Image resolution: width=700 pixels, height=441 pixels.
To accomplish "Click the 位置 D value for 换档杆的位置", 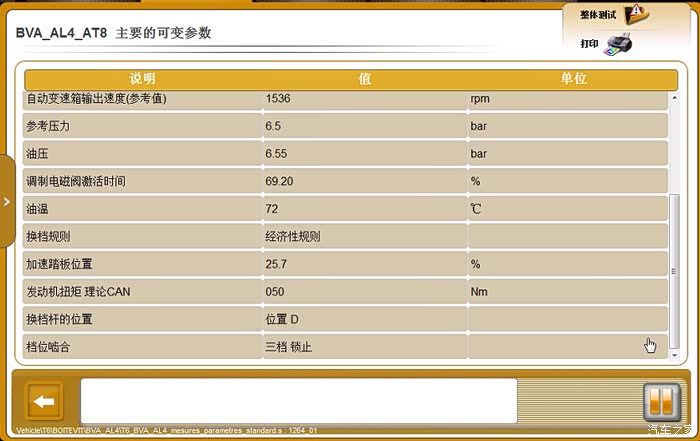I will click(282, 319).
